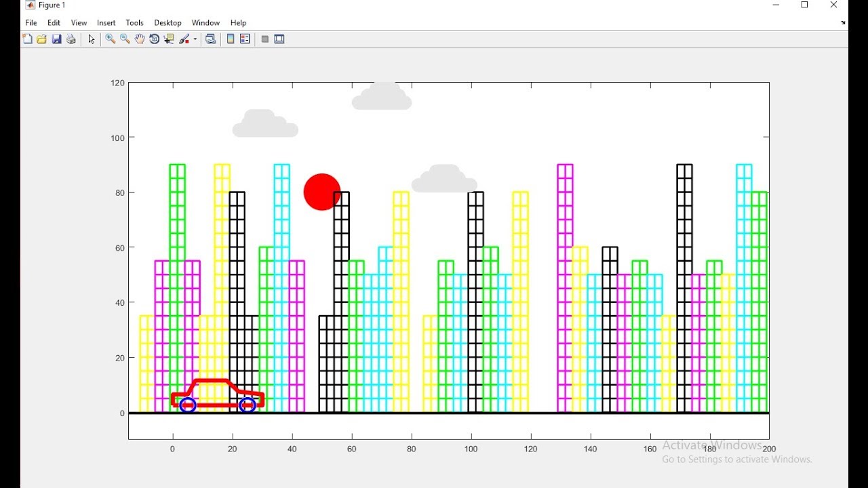The image size is (868, 488).
Task: Open the Desktop menu
Action: click(x=167, y=22)
